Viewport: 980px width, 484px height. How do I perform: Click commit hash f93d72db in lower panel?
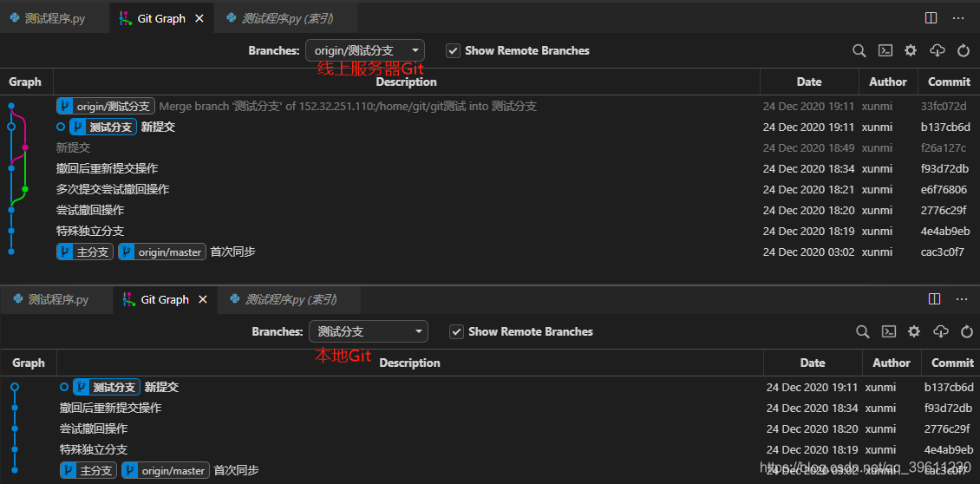pyautogui.click(x=948, y=408)
